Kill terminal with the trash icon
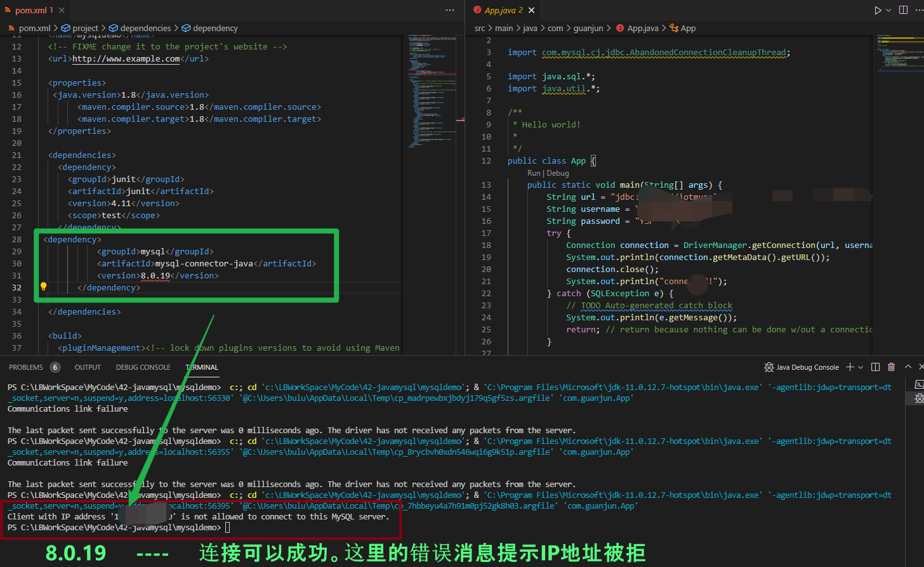The width and height of the screenshot is (924, 567). (x=891, y=367)
